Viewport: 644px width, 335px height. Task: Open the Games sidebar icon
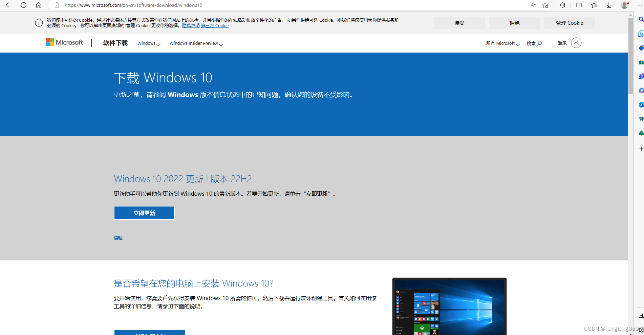click(x=641, y=76)
